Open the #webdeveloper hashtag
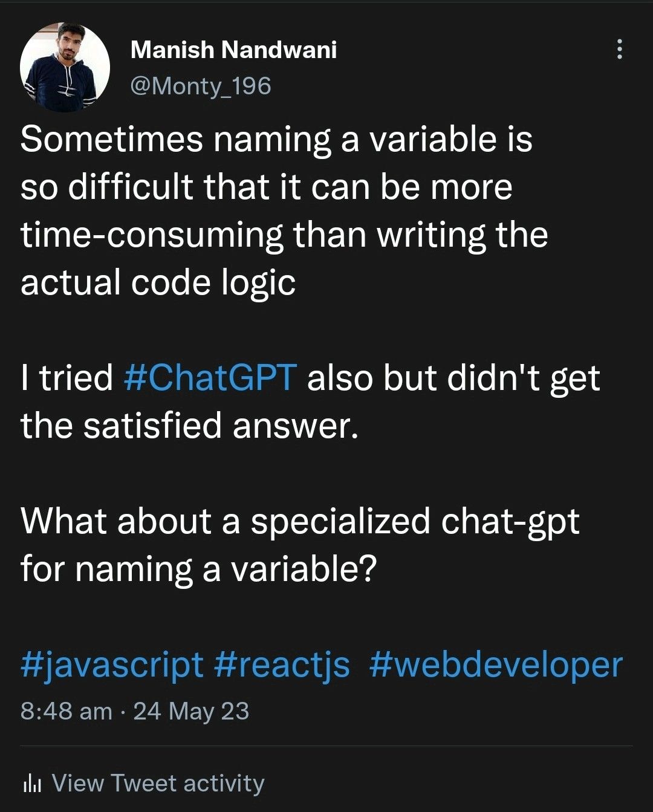 (x=495, y=665)
